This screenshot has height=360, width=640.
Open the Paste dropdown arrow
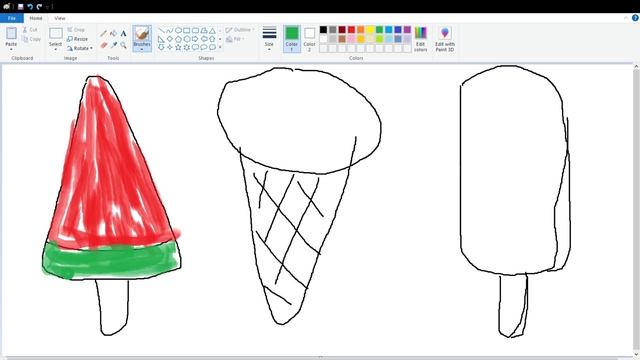pos(11,50)
